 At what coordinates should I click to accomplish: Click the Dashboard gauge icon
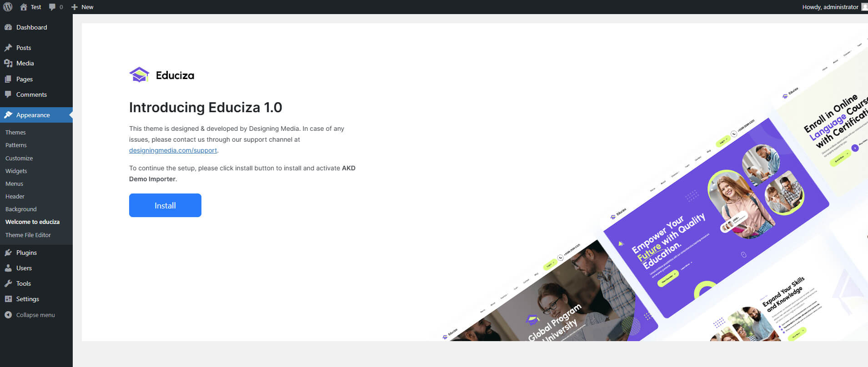[8, 27]
